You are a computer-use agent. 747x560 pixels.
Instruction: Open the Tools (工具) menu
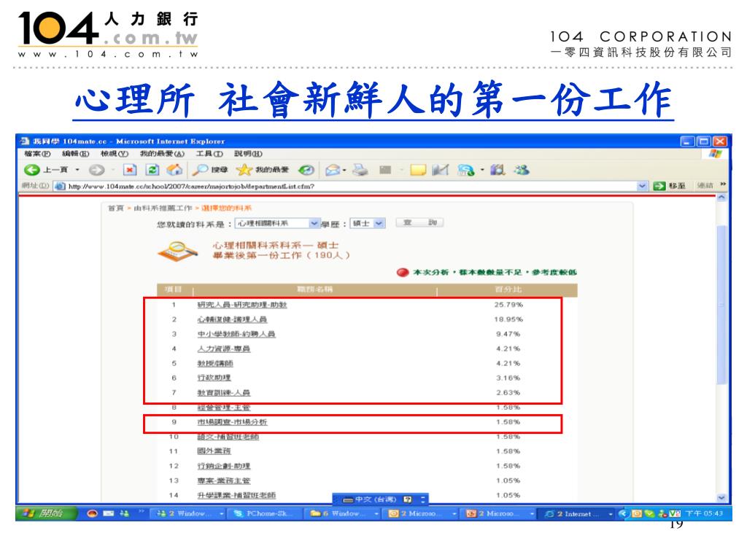(x=209, y=154)
